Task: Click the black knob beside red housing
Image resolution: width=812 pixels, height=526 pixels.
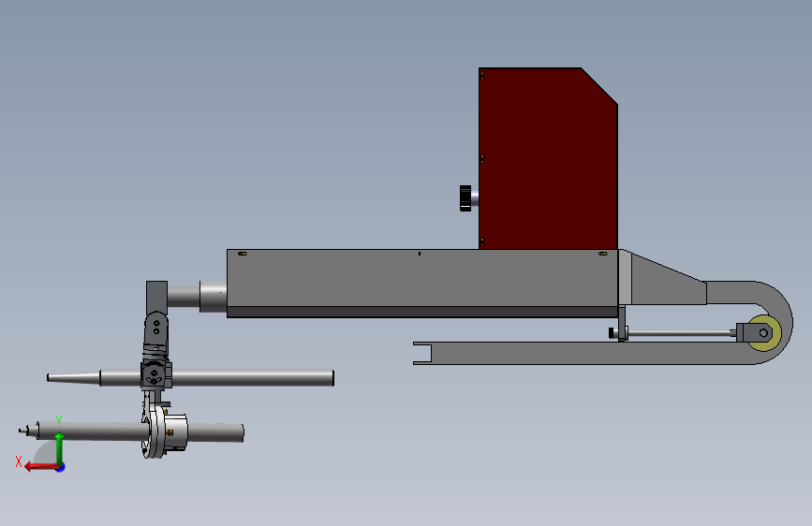Action: 465,198
